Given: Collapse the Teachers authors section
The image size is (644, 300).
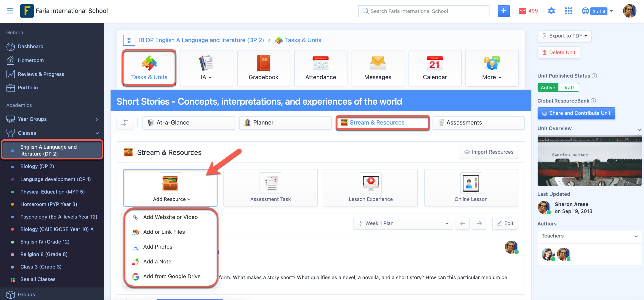Looking at the screenshot, I should click(589, 236).
